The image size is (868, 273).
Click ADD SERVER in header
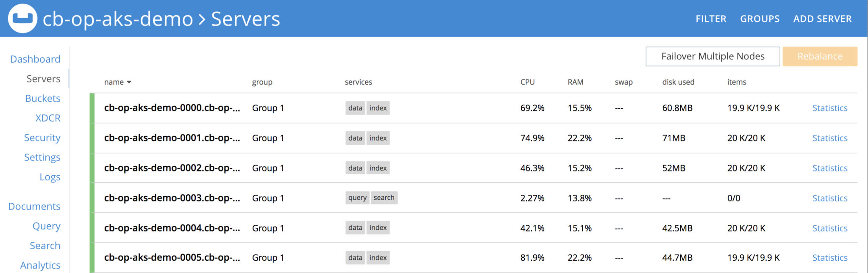822,19
